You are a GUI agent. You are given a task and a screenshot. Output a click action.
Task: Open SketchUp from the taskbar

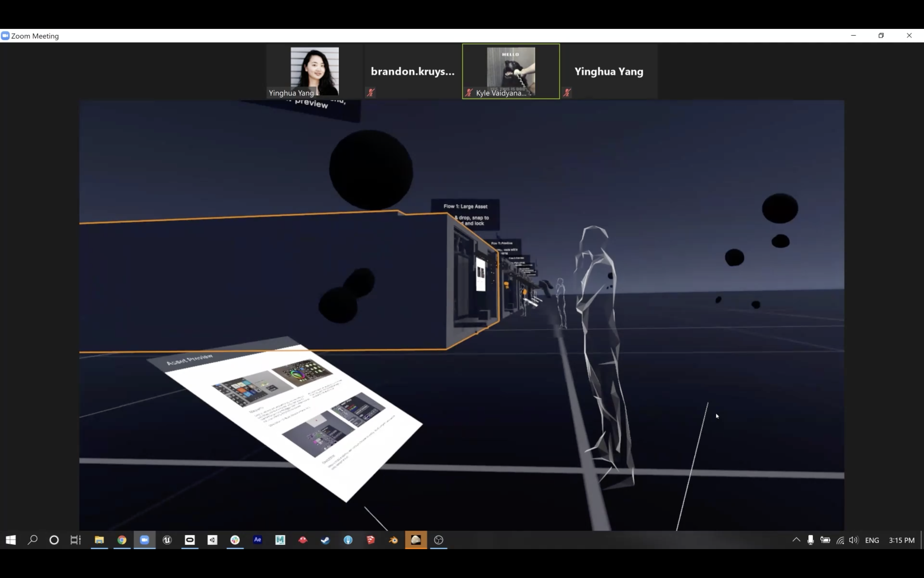(371, 540)
